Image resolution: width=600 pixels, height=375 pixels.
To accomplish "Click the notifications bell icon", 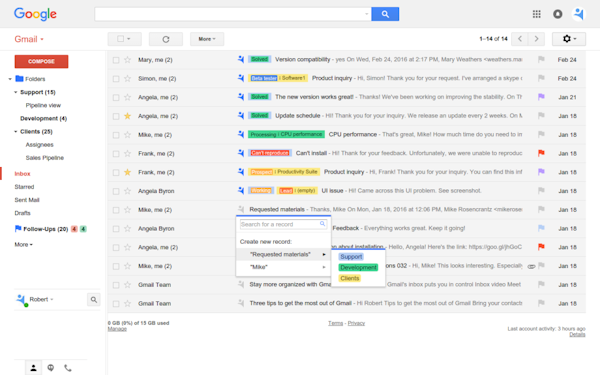I will (558, 14).
